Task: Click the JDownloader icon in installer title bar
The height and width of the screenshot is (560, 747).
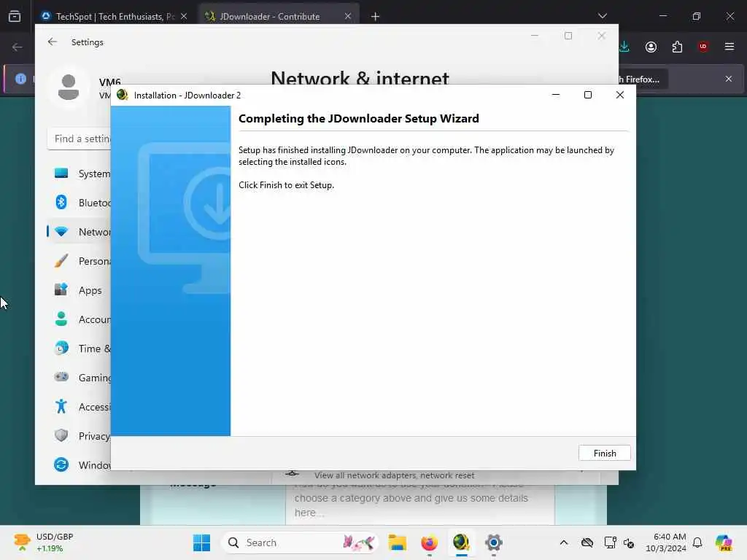Action: 123,95
